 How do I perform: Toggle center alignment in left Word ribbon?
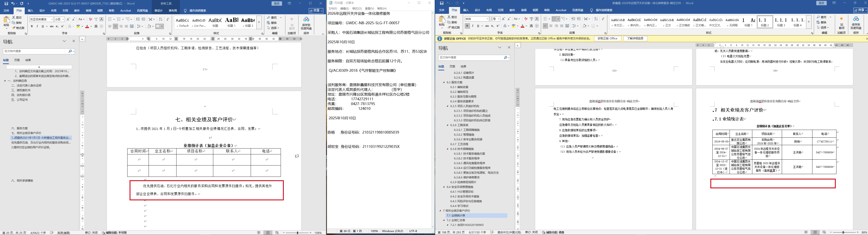115,26
